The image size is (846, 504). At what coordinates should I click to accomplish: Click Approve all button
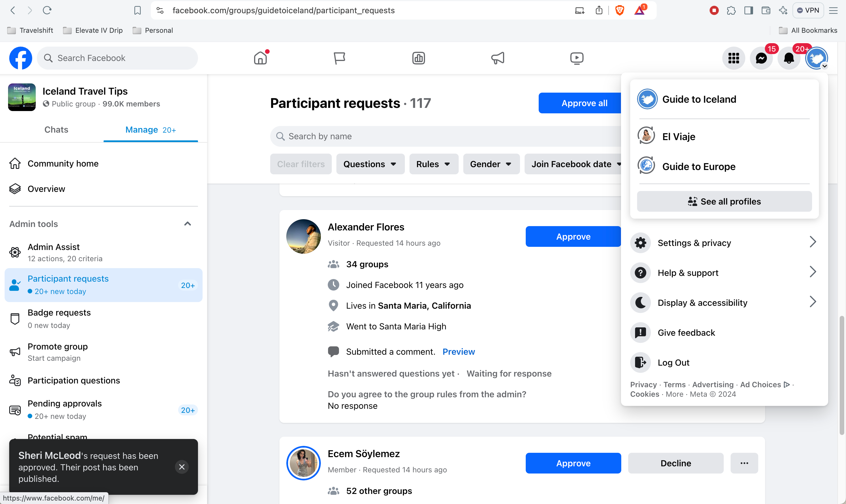click(580, 103)
